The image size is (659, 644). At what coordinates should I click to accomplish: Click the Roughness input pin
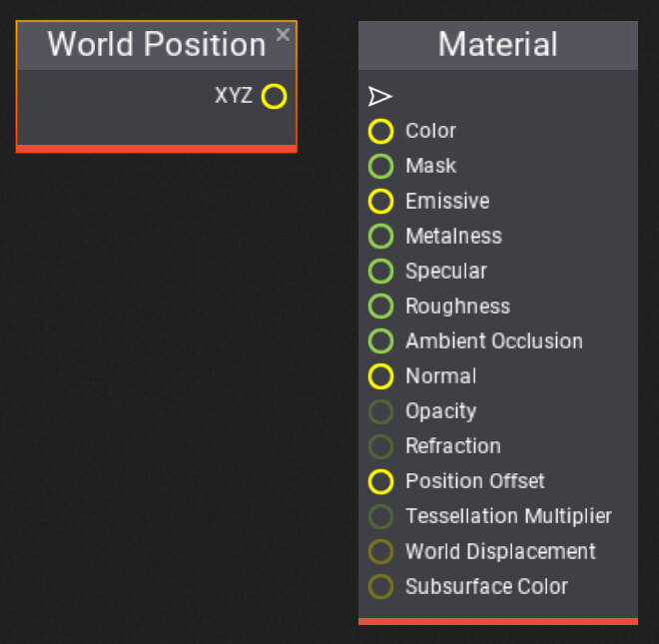coord(380,307)
